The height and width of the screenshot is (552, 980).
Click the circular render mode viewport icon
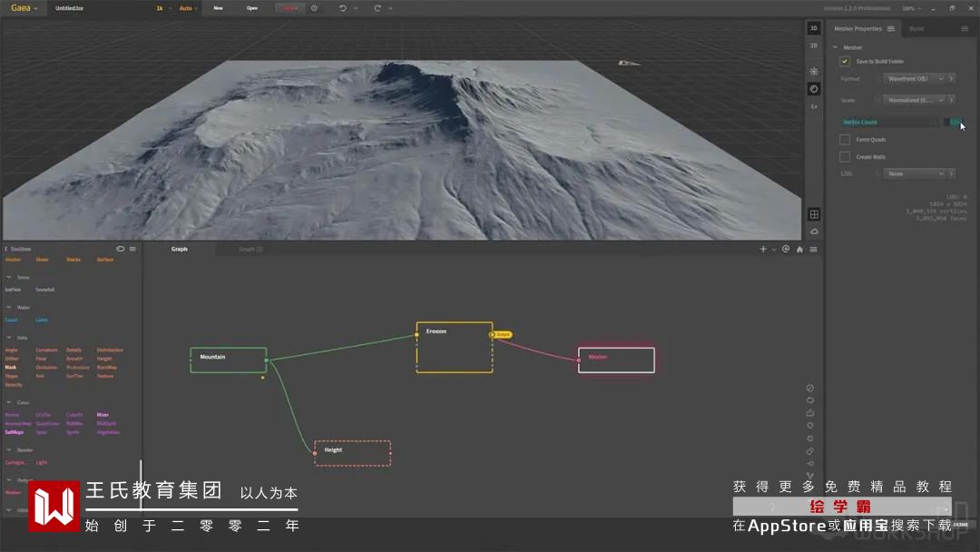coord(814,89)
